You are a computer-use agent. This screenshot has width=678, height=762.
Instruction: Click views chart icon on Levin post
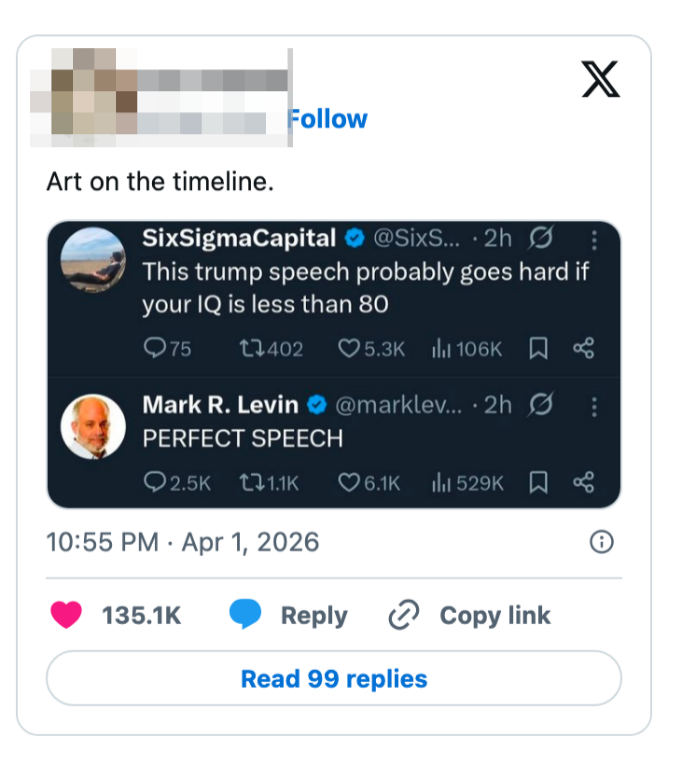coord(440,483)
